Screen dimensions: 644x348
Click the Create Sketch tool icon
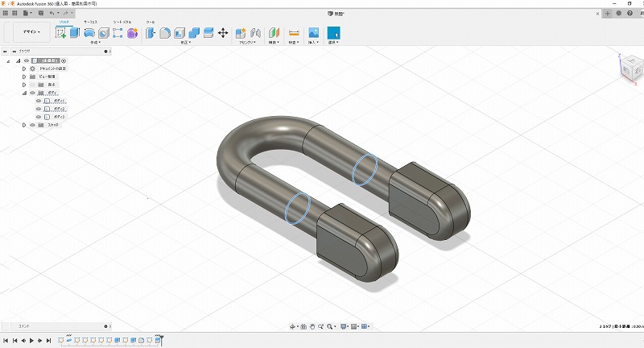[x=60, y=33]
